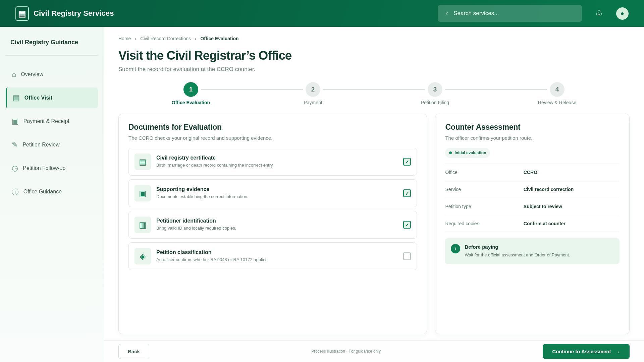The height and width of the screenshot is (362, 644).
Task: Go to Civil Record Corrections breadcrumb
Action: point(165,39)
